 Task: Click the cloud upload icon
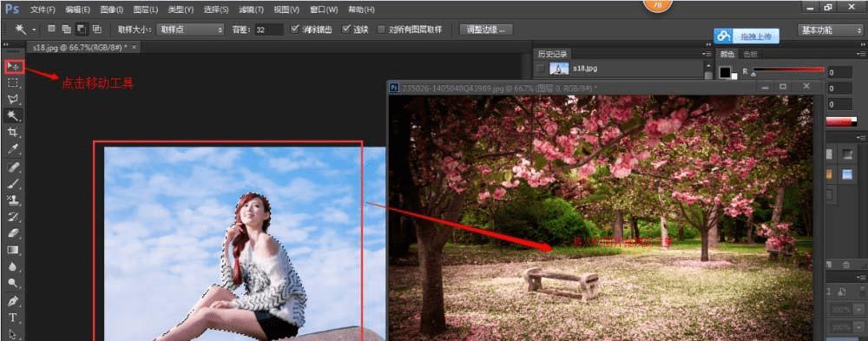tap(723, 36)
